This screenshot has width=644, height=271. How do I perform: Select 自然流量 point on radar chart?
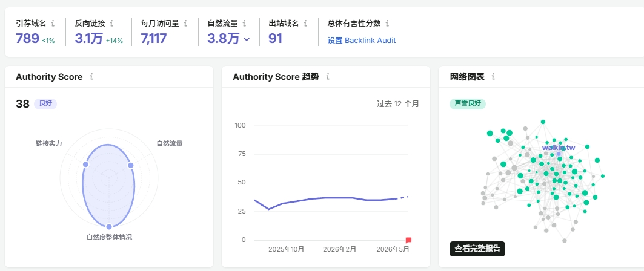click(131, 165)
